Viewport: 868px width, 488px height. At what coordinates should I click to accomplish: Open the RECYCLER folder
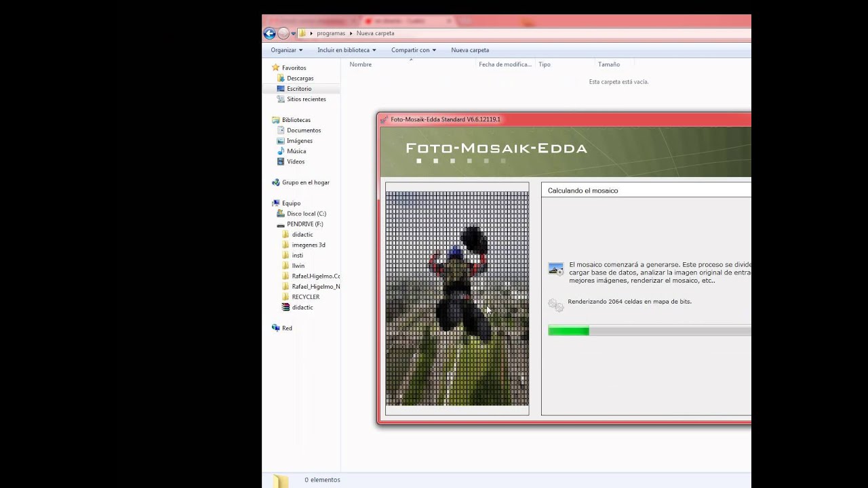pos(306,297)
